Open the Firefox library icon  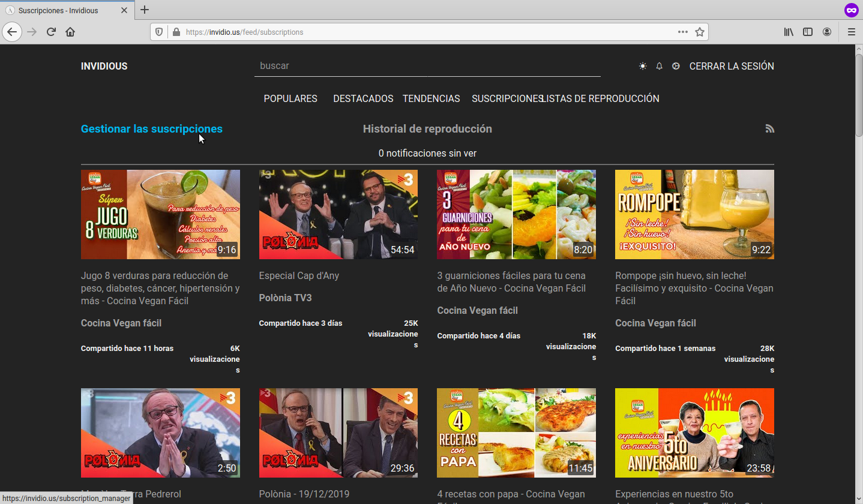pyautogui.click(x=789, y=32)
